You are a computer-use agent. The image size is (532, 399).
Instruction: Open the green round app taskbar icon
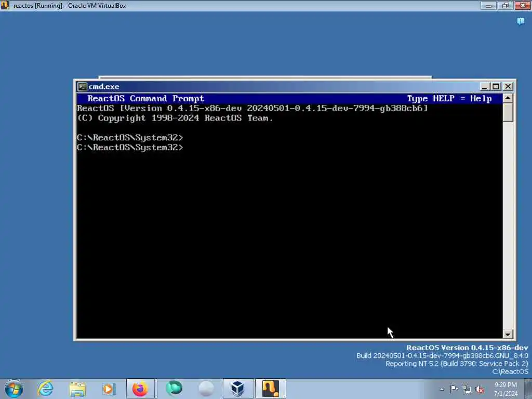[174, 389]
